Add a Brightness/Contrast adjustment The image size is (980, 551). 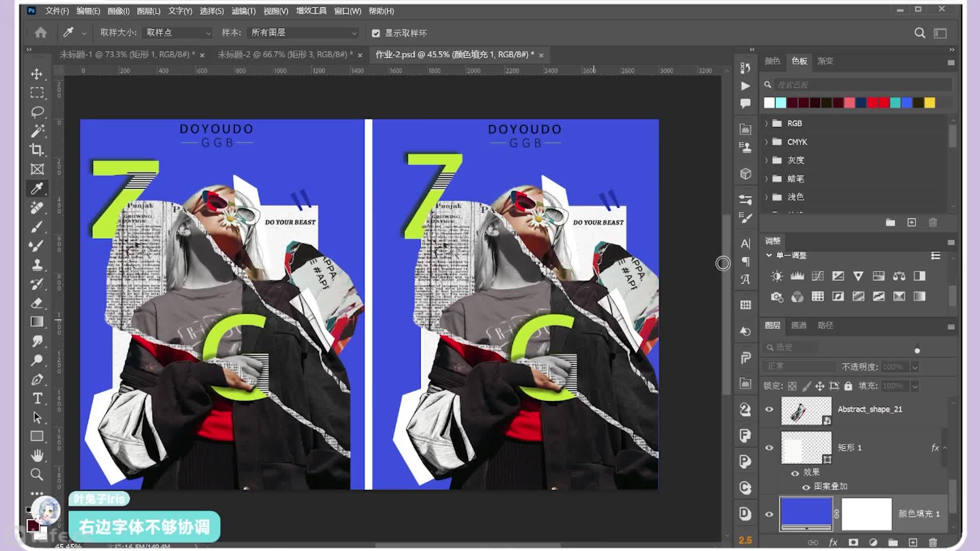pyautogui.click(x=777, y=276)
